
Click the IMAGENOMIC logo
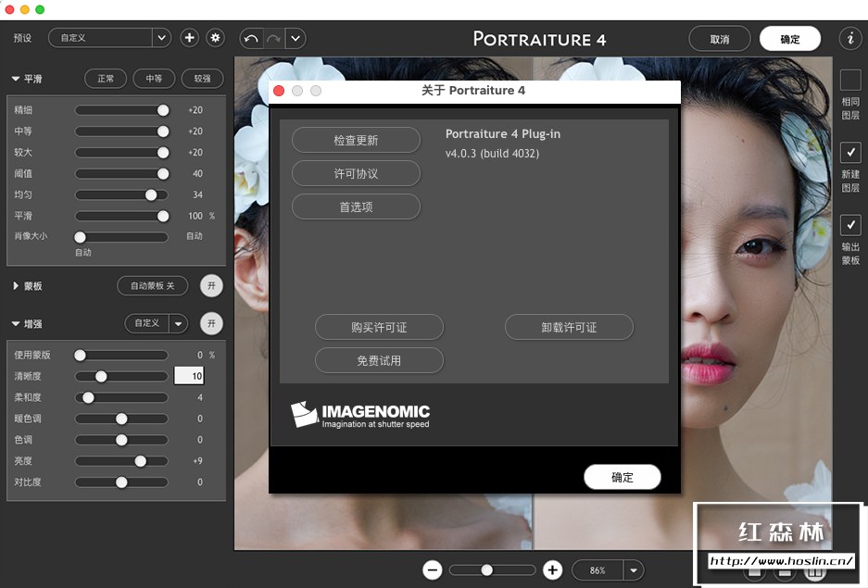[360, 415]
